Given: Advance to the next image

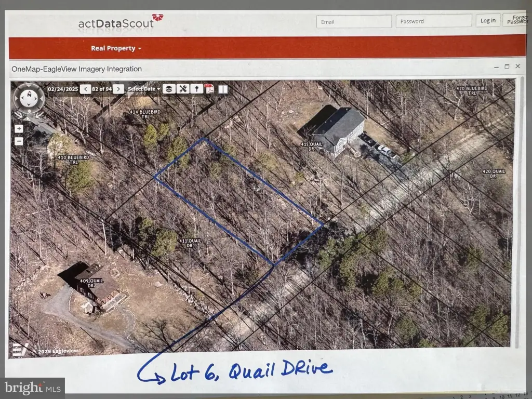Looking at the screenshot, I should pos(118,89).
